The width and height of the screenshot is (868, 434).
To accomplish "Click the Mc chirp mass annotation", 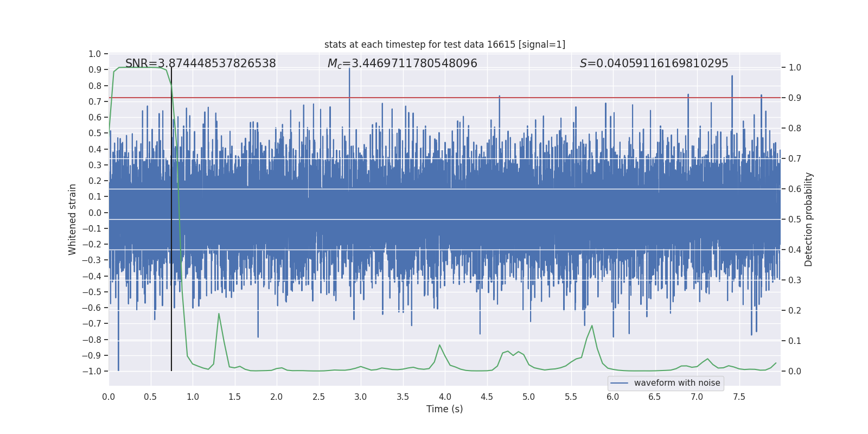I will coord(403,63).
